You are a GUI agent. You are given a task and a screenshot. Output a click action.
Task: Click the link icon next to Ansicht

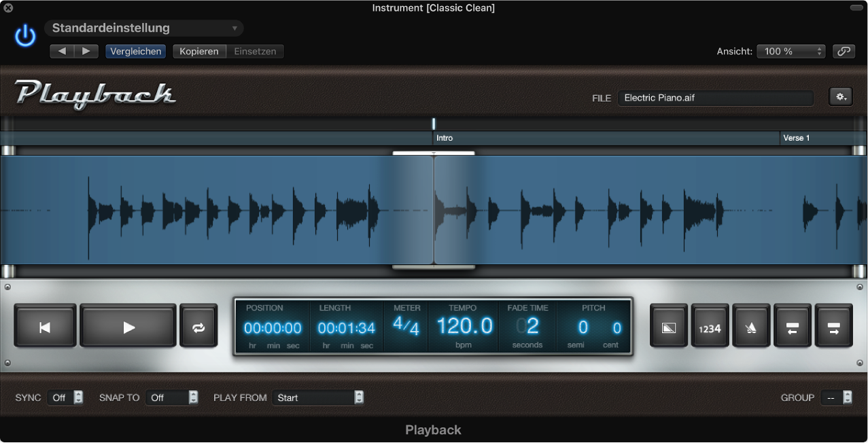coord(843,51)
